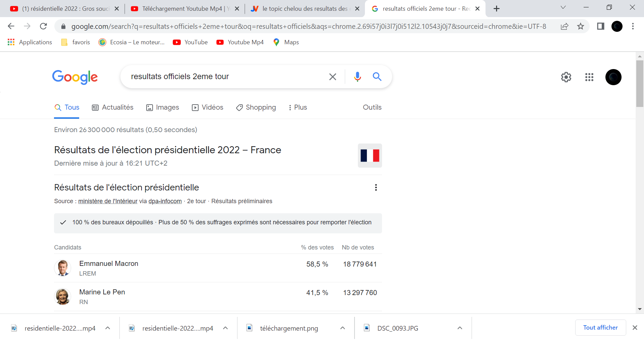Viewport: 644px width, 342px height.
Task: Click the blue search magnifier icon
Action: [x=377, y=77]
